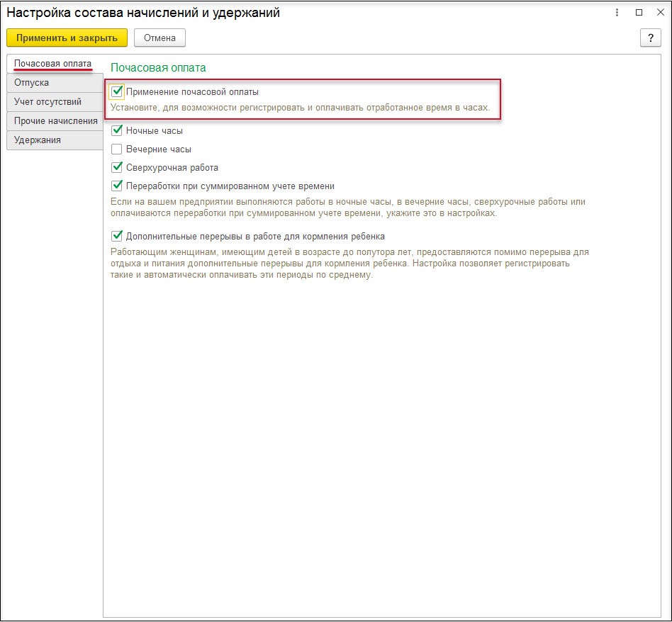Screen dimensions: 672x622
Task: Switch to the 'Отпуска' tab
Action: (x=55, y=83)
